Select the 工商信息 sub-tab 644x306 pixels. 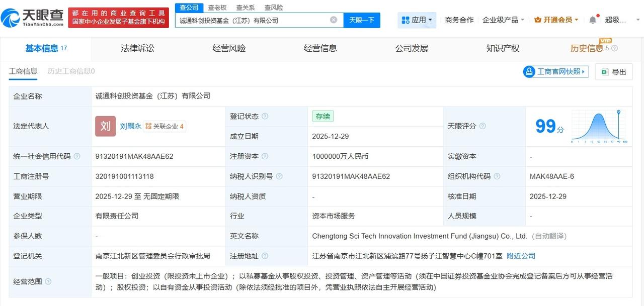[x=23, y=71]
